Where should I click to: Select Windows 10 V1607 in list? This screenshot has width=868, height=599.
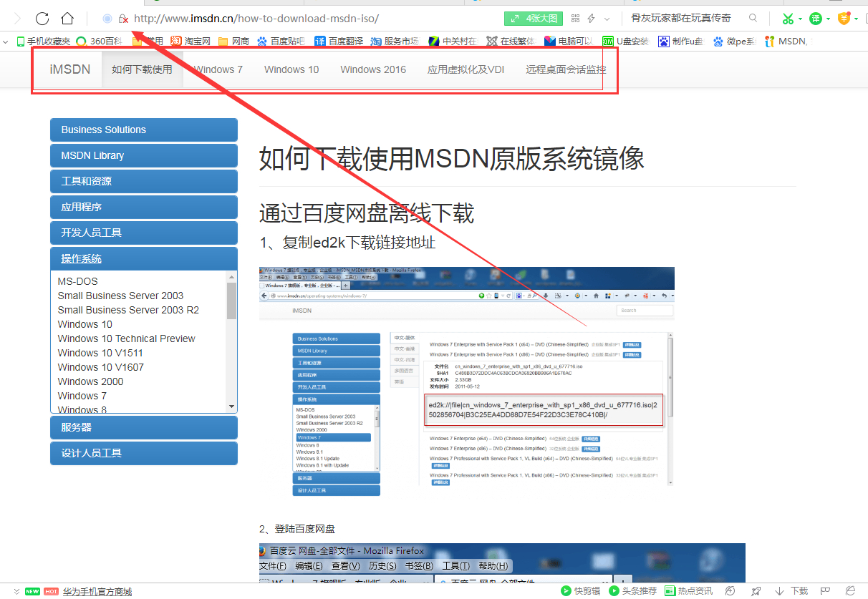[101, 367]
